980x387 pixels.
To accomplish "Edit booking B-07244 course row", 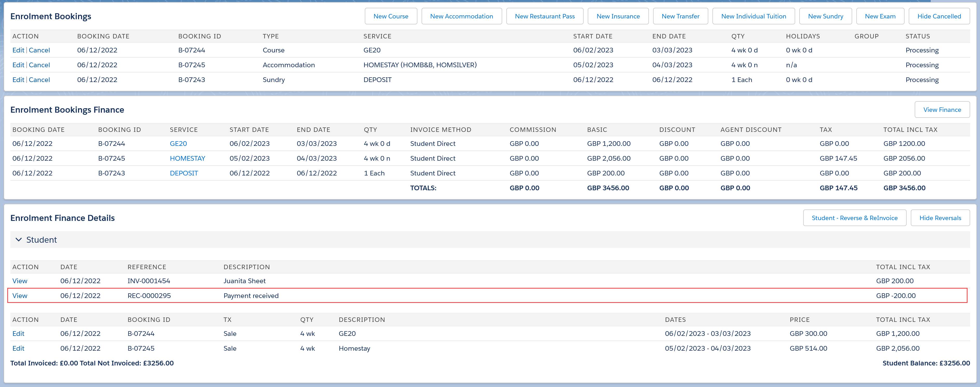I will click(18, 50).
